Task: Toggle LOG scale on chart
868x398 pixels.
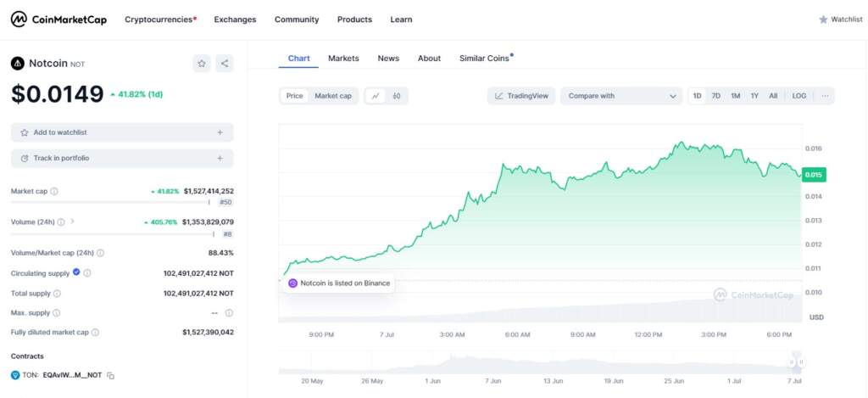Action: pyautogui.click(x=798, y=96)
